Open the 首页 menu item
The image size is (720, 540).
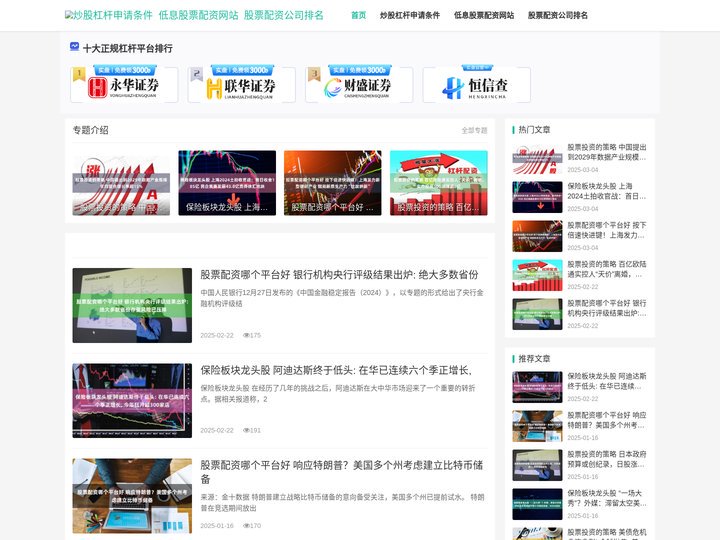point(359,15)
